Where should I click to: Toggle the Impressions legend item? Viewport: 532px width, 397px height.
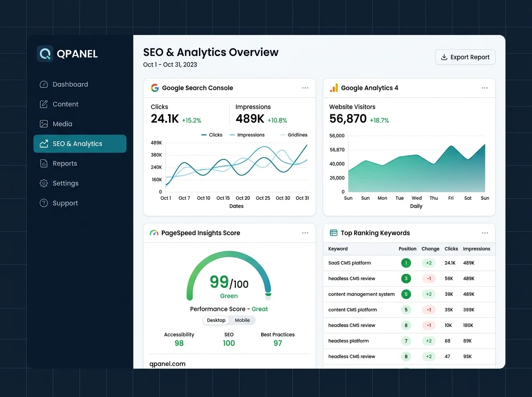(247, 135)
